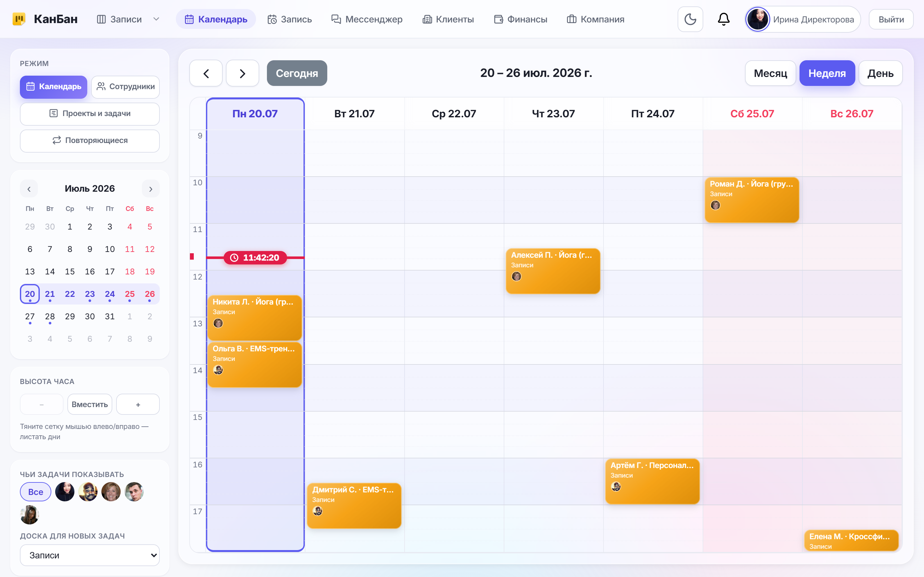The height and width of the screenshot is (577, 924).
Task: Switch calendar to Месяц view
Action: 770,73
